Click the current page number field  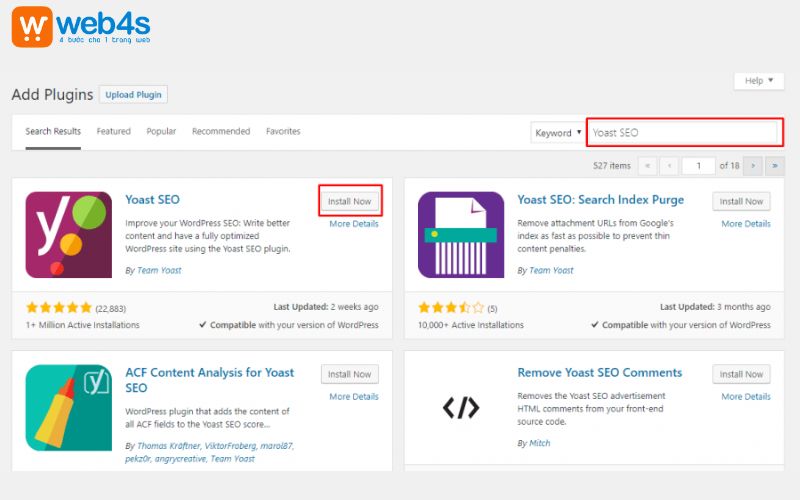(698, 165)
